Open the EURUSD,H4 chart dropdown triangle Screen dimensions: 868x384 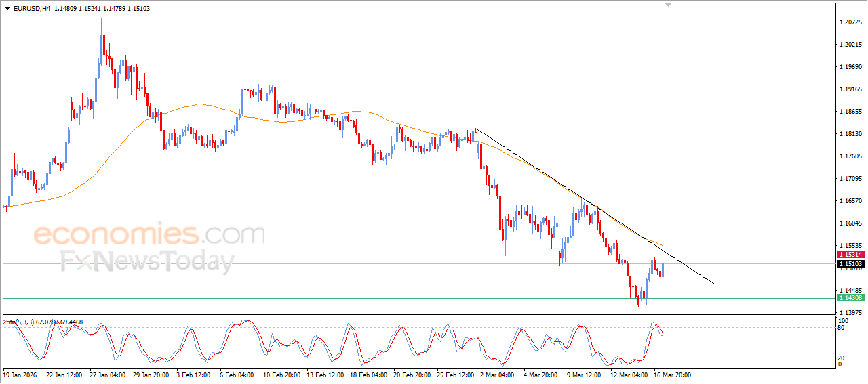click(7, 9)
